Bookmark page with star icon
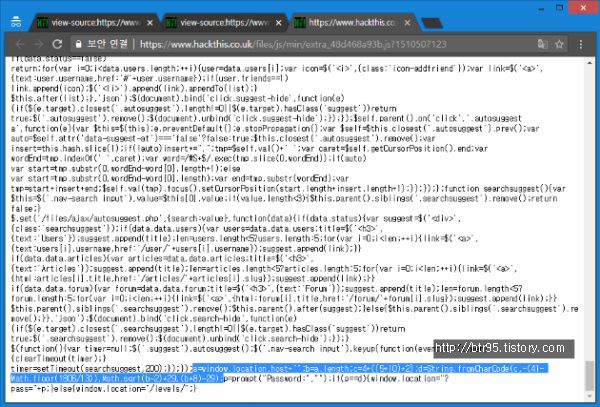This screenshot has width=600, height=407. point(559,44)
